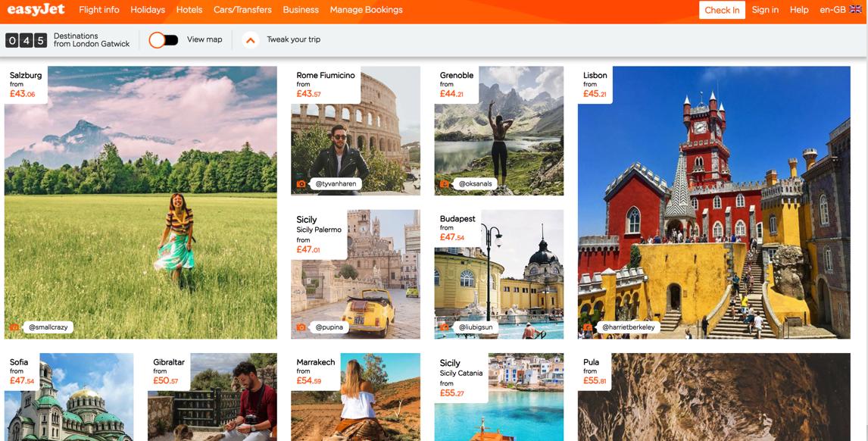This screenshot has width=868, height=441.
Task: Open the Budapest destination photo
Action: click(x=499, y=274)
